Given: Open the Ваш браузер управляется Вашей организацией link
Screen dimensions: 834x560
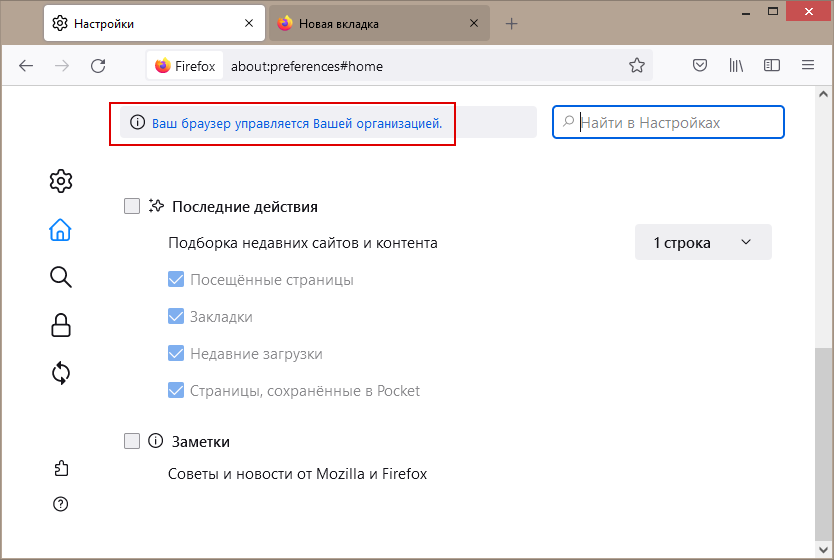Looking at the screenshot, I should click(297, 123).
